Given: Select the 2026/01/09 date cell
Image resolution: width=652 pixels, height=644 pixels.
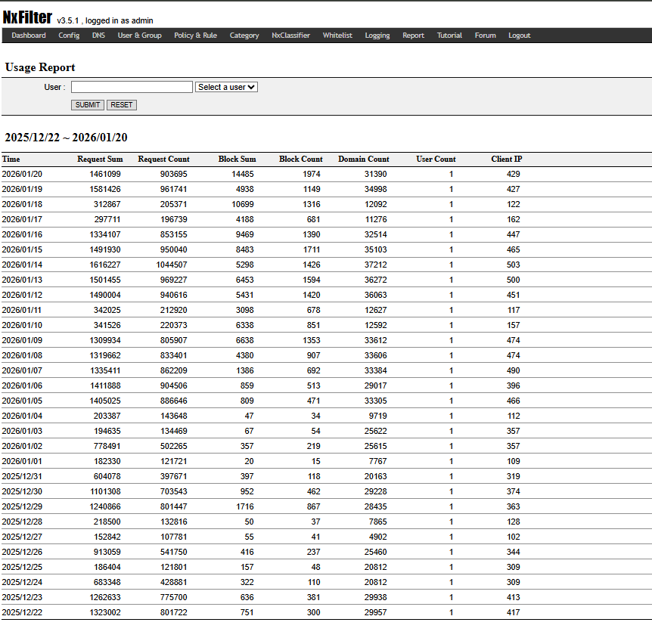Looking at the screenshot, I should coord(22,340).
